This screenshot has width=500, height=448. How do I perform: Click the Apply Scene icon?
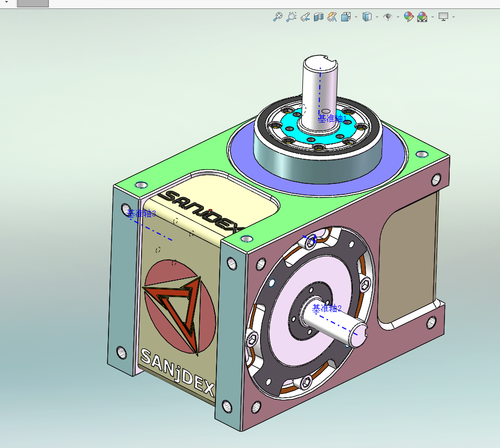coord(422,17)
